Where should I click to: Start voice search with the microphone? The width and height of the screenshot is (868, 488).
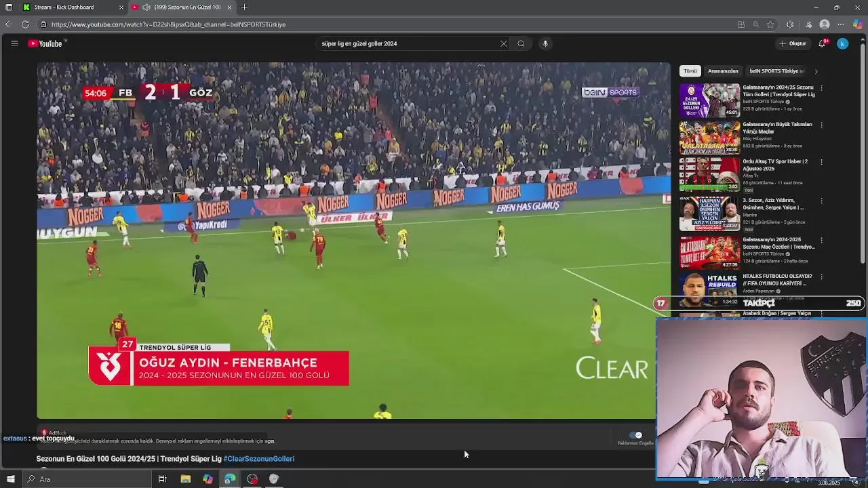545,43
